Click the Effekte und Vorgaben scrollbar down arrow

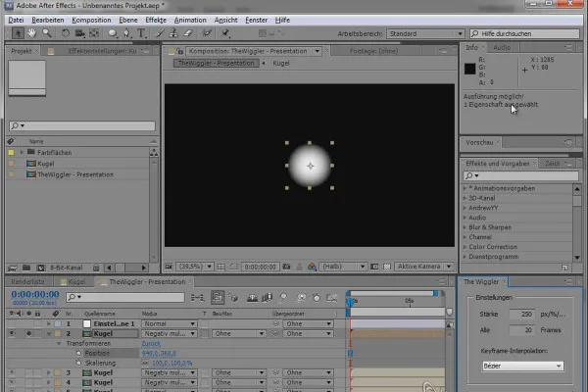(x=577, y=258)
